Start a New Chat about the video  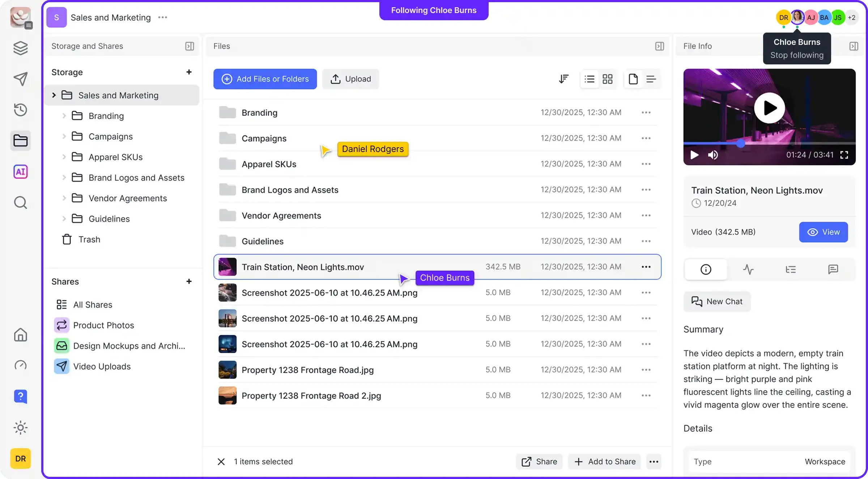[x=717, y=301]
